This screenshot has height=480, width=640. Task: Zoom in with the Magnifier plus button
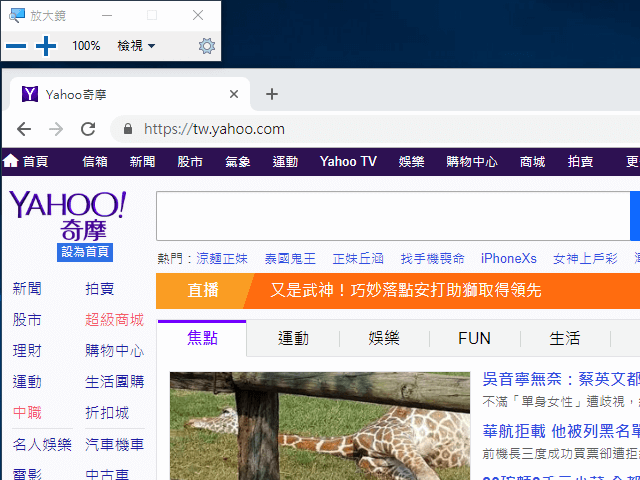[x=46, y=46]
